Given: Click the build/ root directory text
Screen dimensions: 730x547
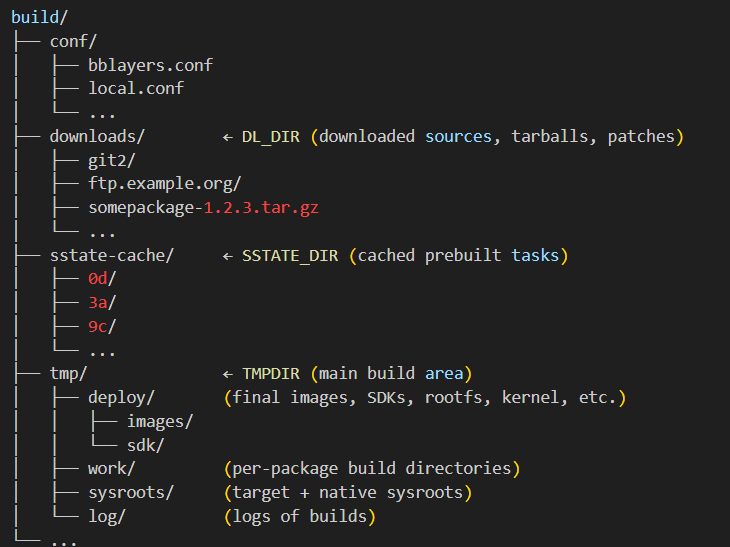Looking at the screenshot, I should (x=40, y=18).
